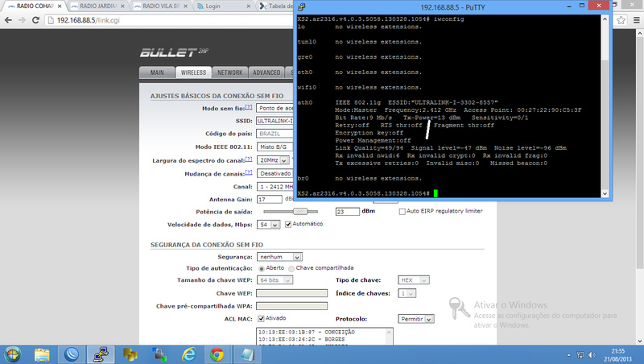Viewport: 644px width, 364px height.
Task: Click inside ACL MAC address list
Action: pyautogui.click(x=324, y=336)
